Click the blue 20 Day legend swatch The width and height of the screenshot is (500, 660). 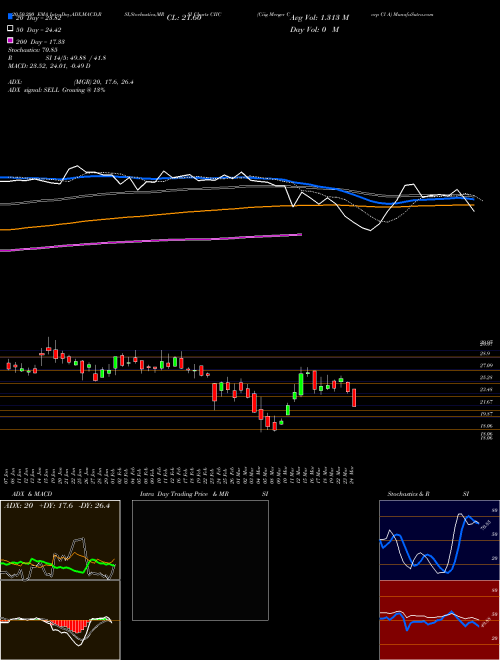(x=10, y=17)
